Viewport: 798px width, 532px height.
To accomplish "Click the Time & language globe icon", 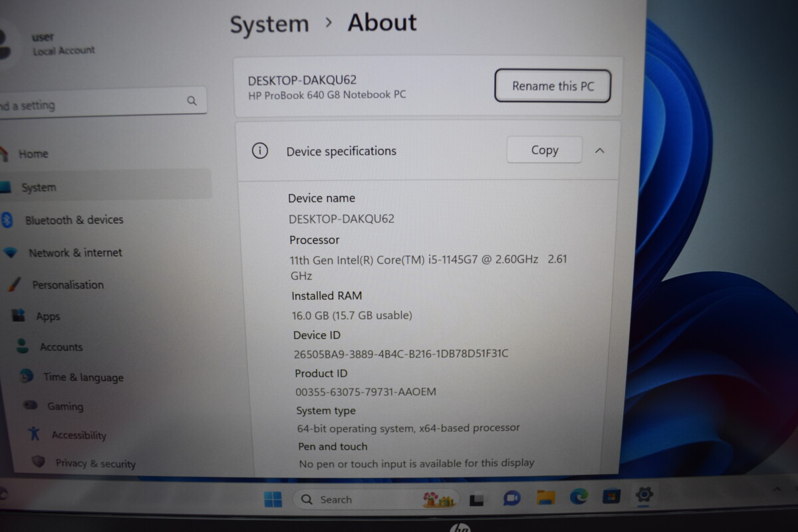I will (27, 376).
